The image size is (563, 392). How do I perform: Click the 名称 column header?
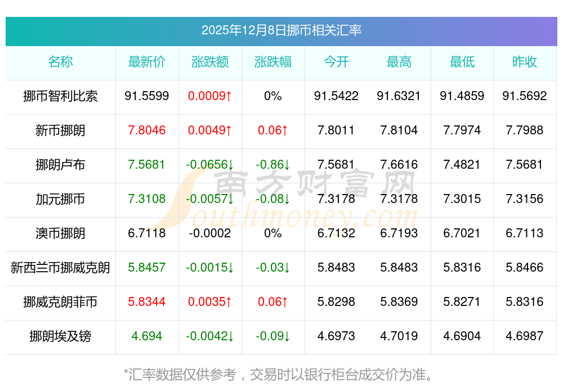60,62
